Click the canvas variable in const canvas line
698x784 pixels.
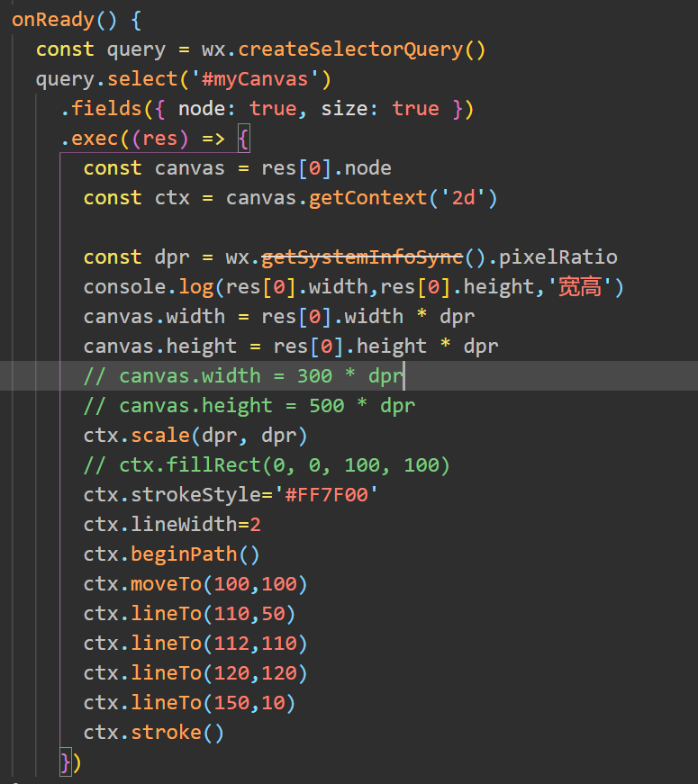[190, 168]
